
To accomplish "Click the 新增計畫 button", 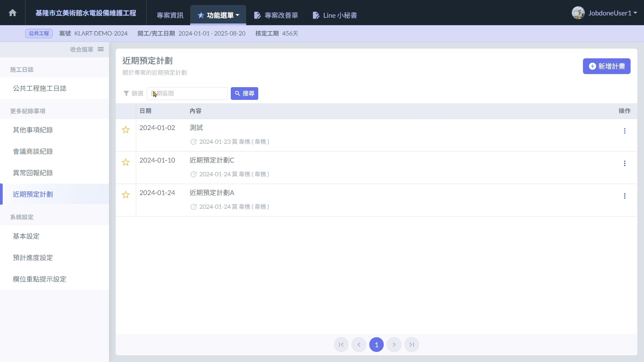I will point(606,66).
